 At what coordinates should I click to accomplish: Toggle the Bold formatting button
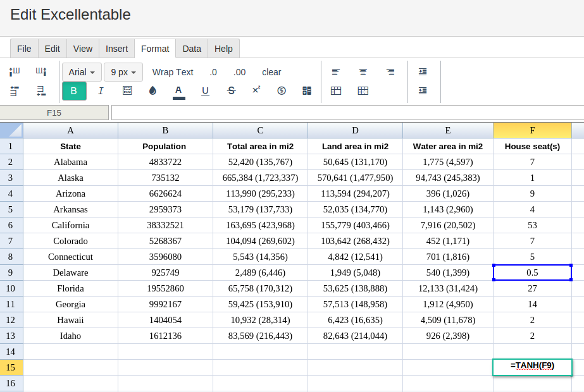74,91
